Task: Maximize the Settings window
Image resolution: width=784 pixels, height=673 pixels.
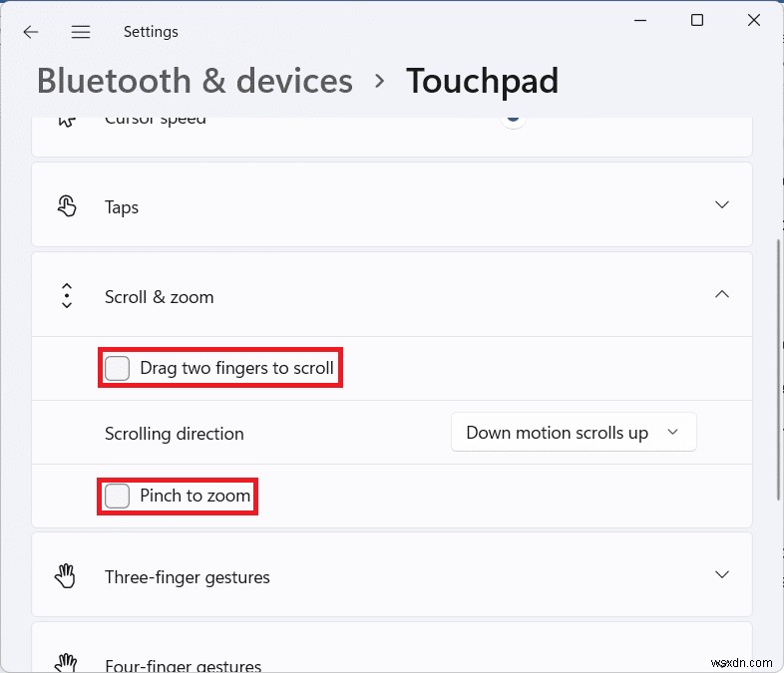Action: [x=697, y=20]
